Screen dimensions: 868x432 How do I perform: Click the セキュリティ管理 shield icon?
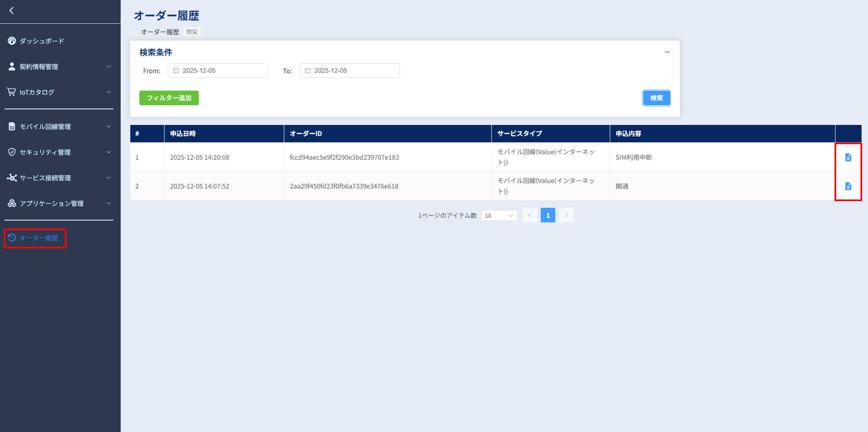tap(12, 152)
